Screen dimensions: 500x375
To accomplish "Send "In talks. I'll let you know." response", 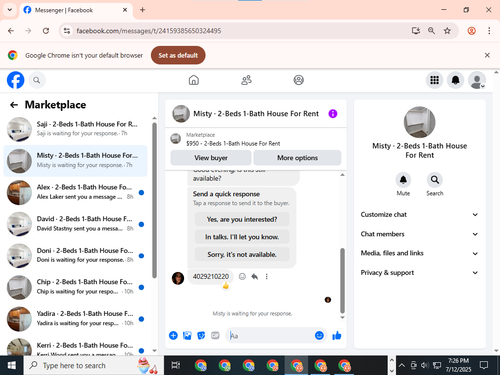I will coord(242,237).
